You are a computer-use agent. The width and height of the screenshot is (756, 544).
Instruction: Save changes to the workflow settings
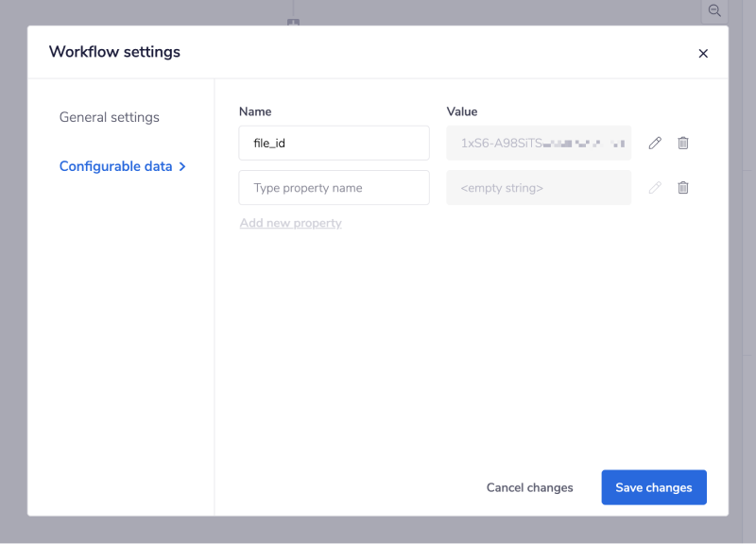(x=653, y=487)
